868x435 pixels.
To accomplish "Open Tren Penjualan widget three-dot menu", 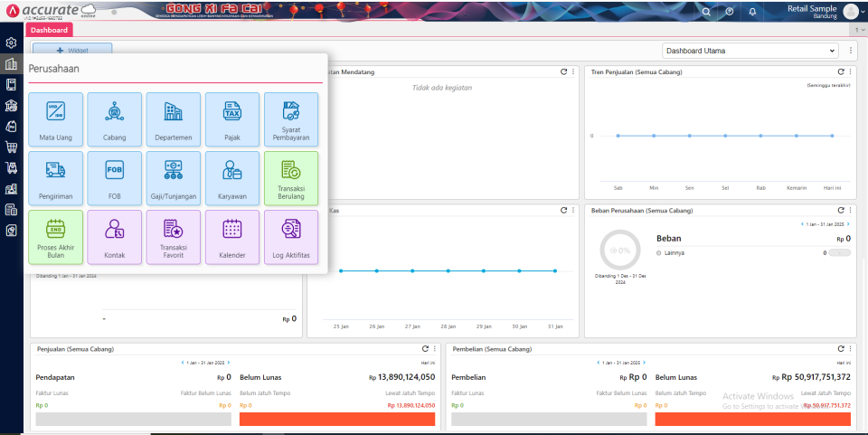I will tap(850, 72).
